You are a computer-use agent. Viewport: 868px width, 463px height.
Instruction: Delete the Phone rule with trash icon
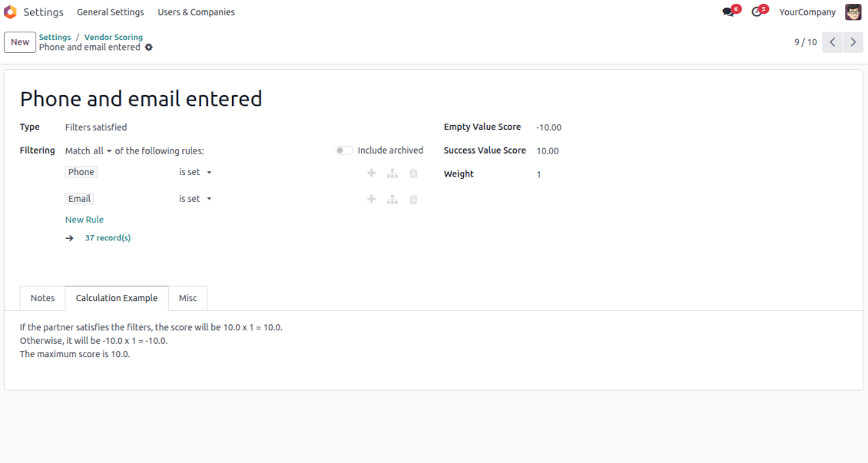(x=413, y=173)
